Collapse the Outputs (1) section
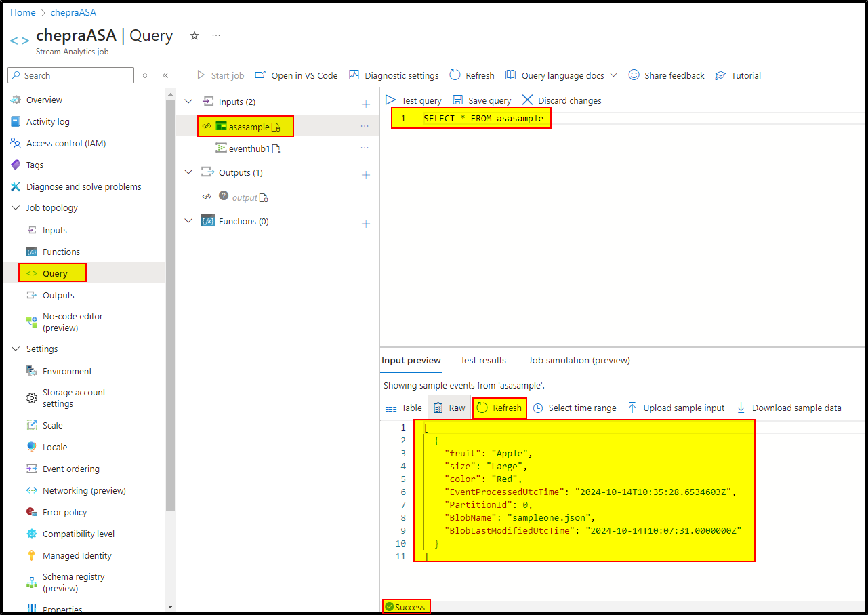The height and width of the screenshot is (615, 868). 188,172
